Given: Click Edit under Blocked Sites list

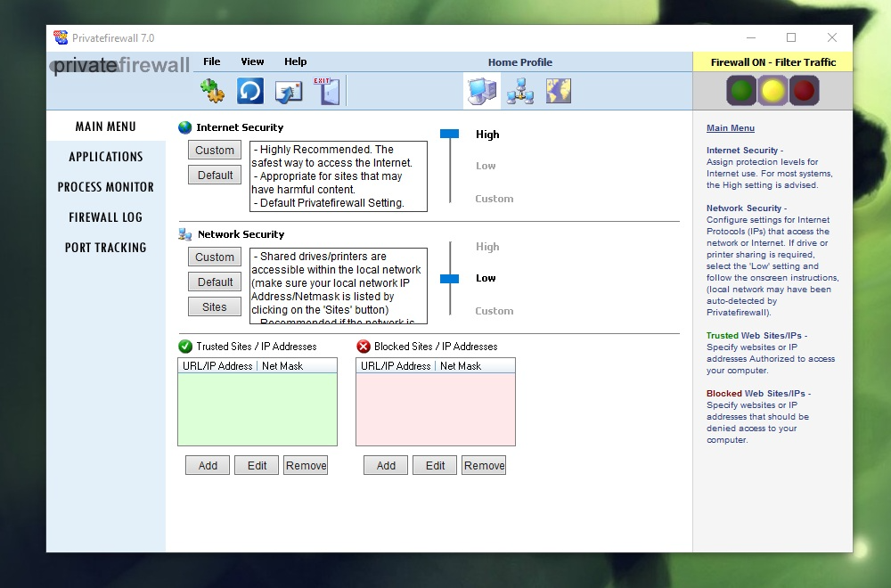Looking at the screenshot, I should point(435,465).
